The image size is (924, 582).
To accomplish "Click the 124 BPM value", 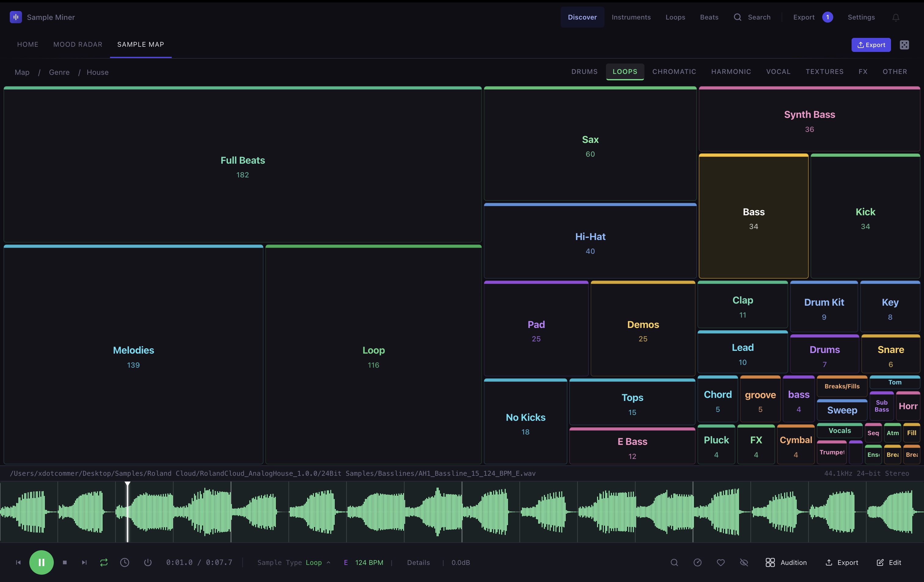I will point(369,562).
